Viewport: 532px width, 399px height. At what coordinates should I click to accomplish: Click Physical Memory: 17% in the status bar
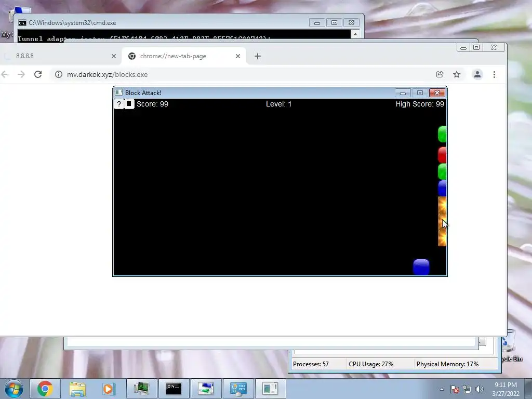point(447,364)
